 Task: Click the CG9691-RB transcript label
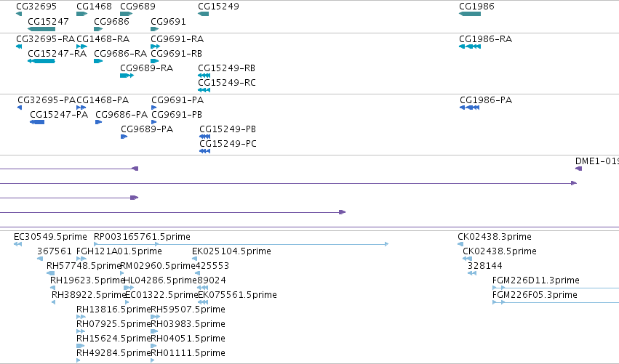pos(177,54)
